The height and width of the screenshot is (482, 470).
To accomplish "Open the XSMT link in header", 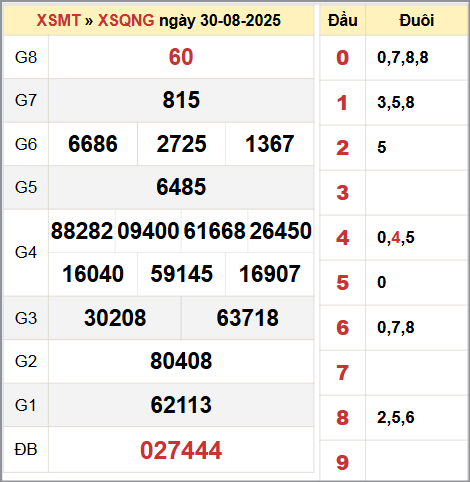I will click(x=59, y=20).
